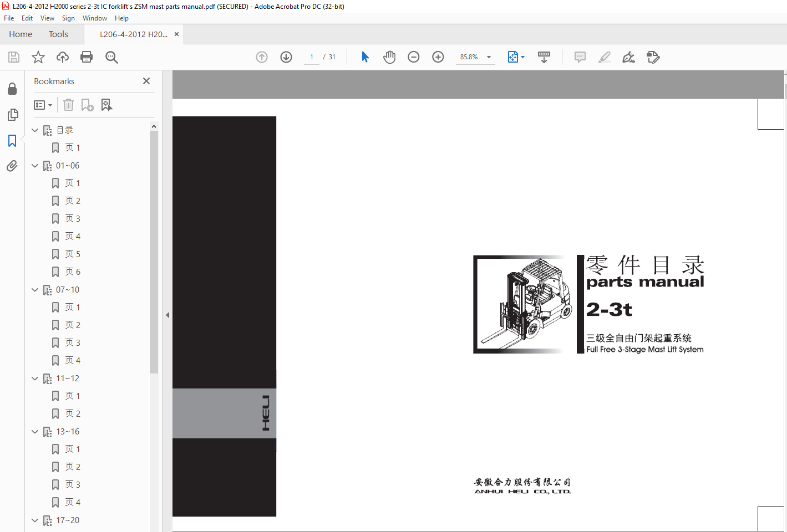This screenshot has width=787, height=532.
Task: Click the zoom level 85.8% field
Action: [x=469, y=57]
